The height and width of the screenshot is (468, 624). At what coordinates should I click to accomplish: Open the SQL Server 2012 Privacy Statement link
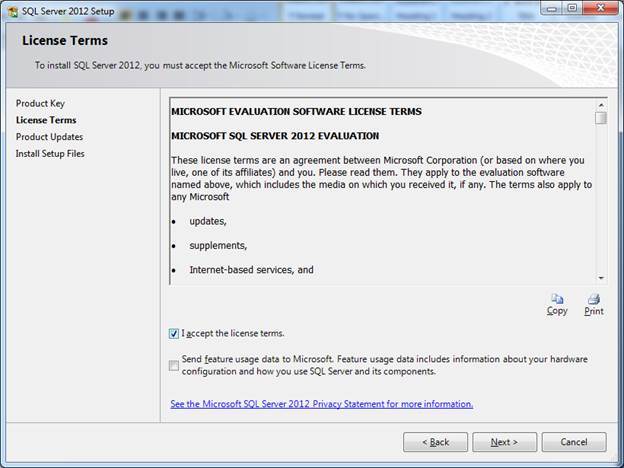coord(322,404)
